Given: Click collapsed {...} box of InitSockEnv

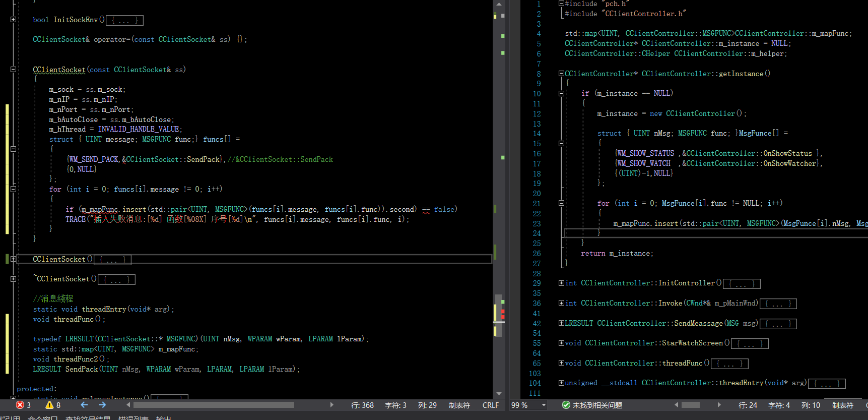Looking at the screenshot, I should (x=124, y=20).
